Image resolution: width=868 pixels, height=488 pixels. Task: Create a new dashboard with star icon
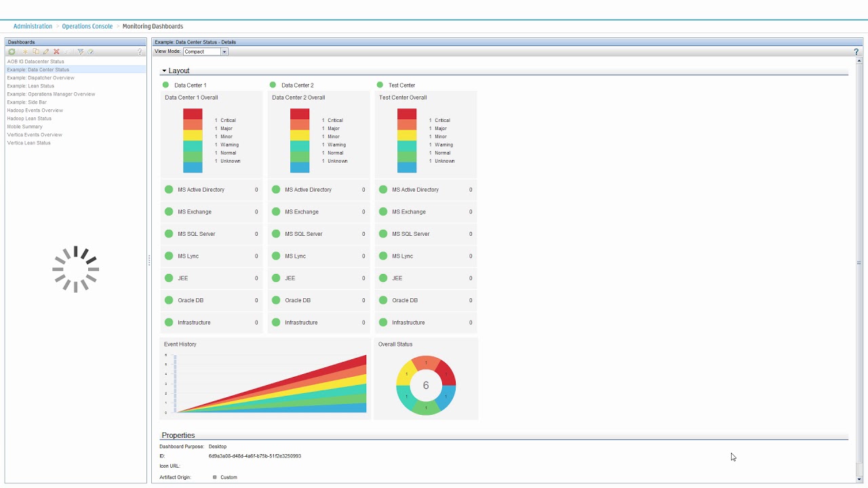coord(26,52)
